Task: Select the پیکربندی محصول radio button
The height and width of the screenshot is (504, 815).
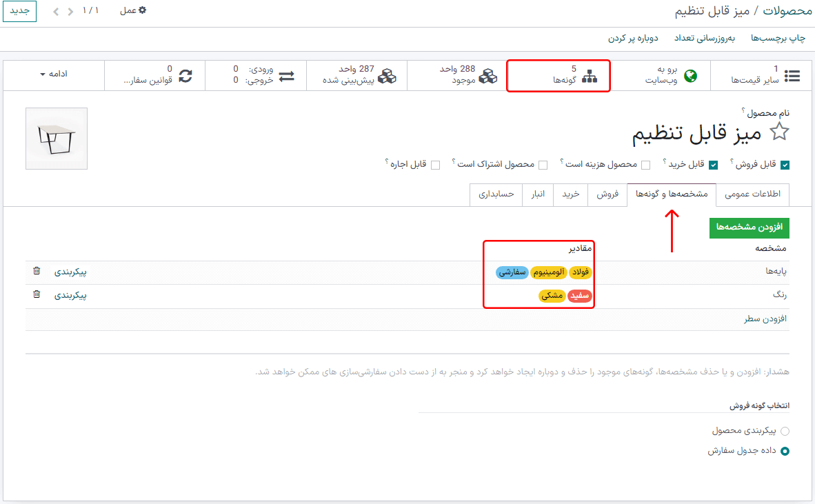Action: (785, 430)
